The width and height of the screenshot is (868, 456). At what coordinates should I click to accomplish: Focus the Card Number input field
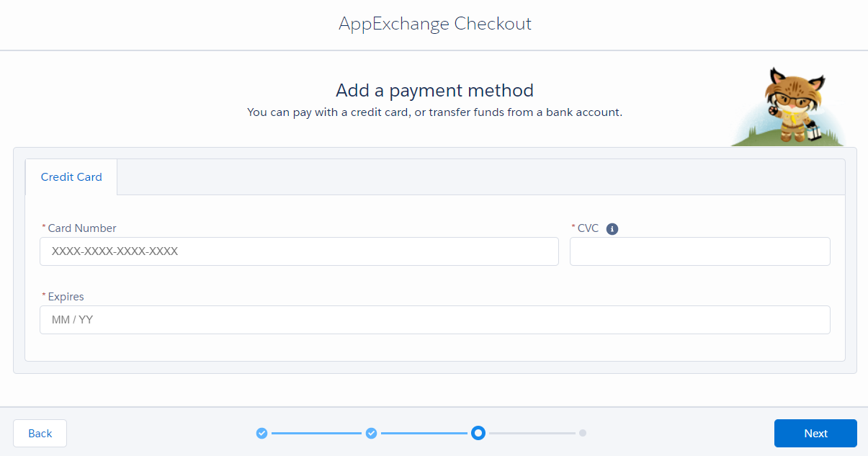(299, 251)
